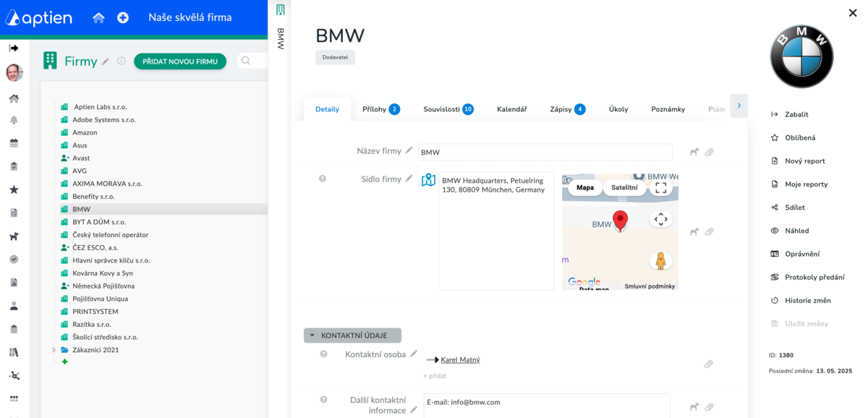Click the paperclip icon in the Sídlo firmy row
The image size is (868, 418).
[x=709, y=232]
